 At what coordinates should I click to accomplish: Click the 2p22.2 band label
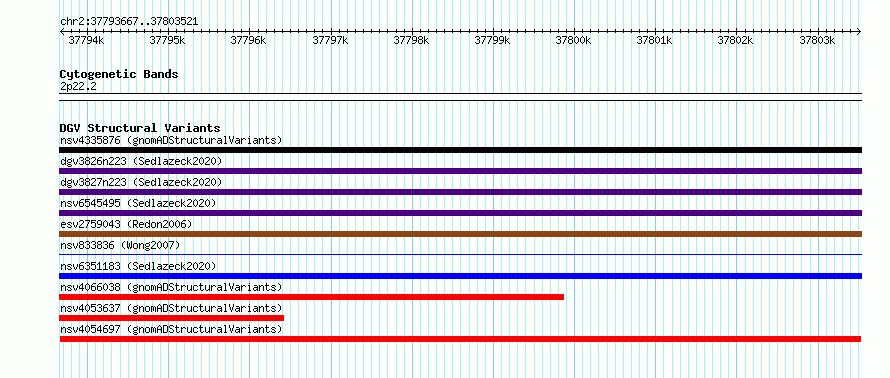[x=78, y=87]
